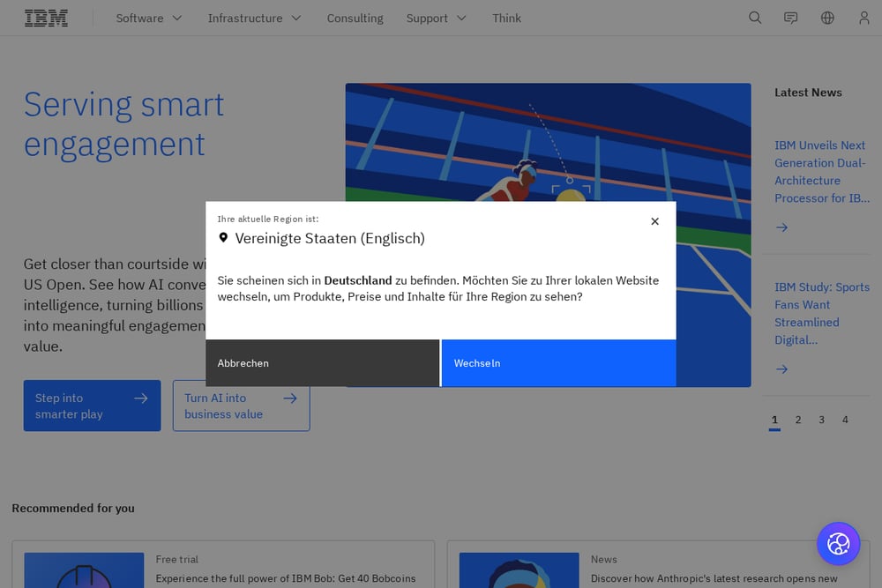Expand the Software menu
Screen dimensions: 882x588
tap(149, 18)
